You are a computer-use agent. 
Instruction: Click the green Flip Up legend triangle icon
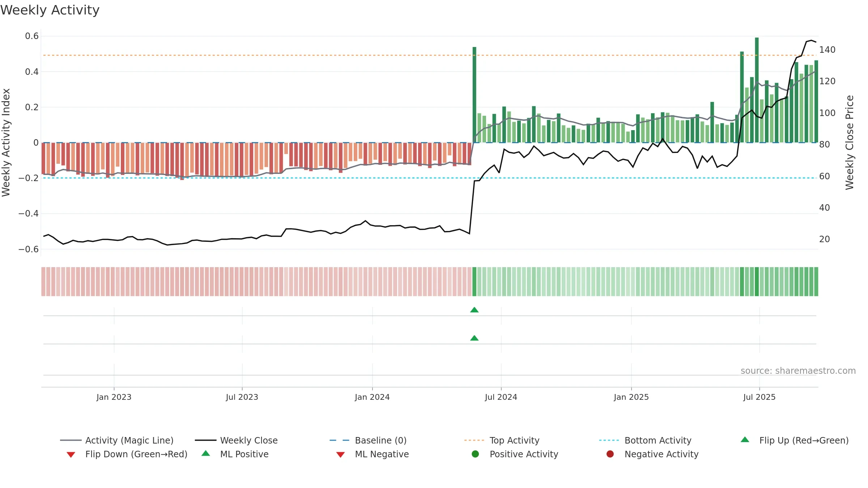point(745,440)
